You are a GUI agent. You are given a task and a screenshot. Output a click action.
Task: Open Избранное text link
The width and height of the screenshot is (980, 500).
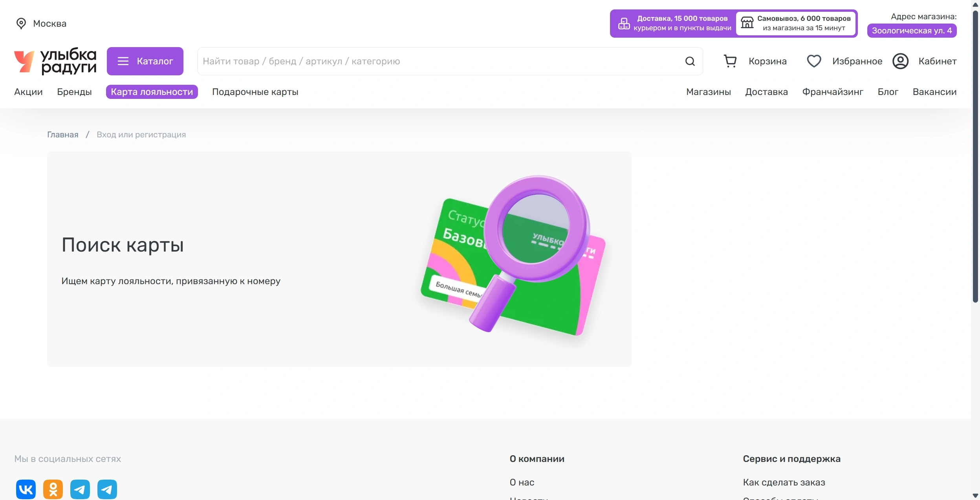(x=857, y=61)
